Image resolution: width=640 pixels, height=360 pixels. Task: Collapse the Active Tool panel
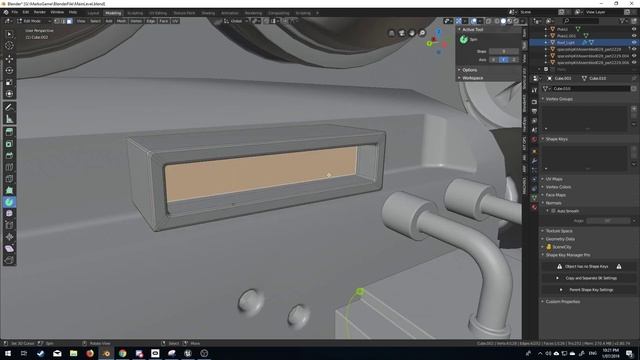472,29
